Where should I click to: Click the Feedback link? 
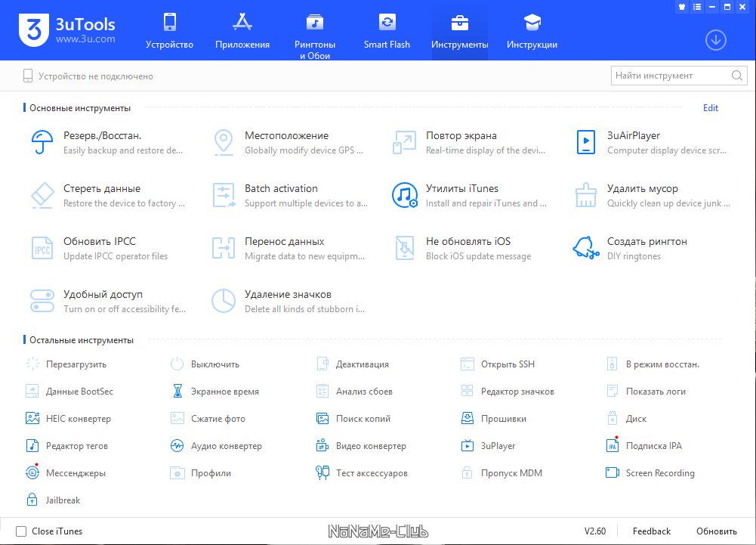point(651,531)
